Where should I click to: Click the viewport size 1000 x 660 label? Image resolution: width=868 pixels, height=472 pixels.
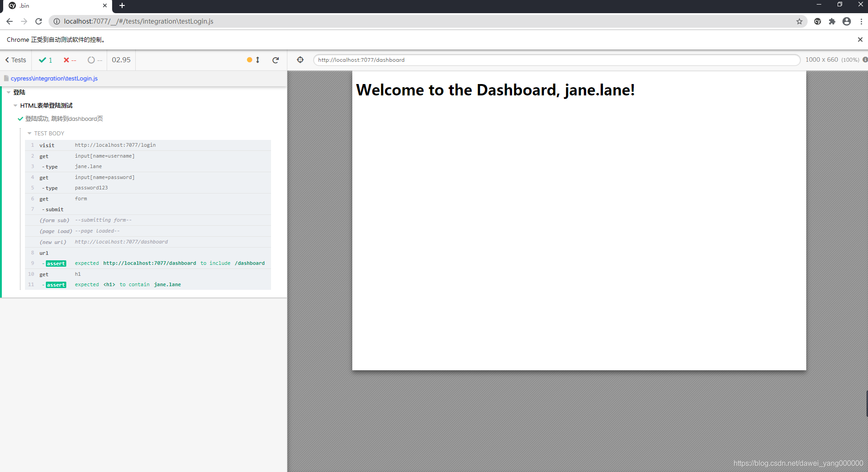coord(821,60)
